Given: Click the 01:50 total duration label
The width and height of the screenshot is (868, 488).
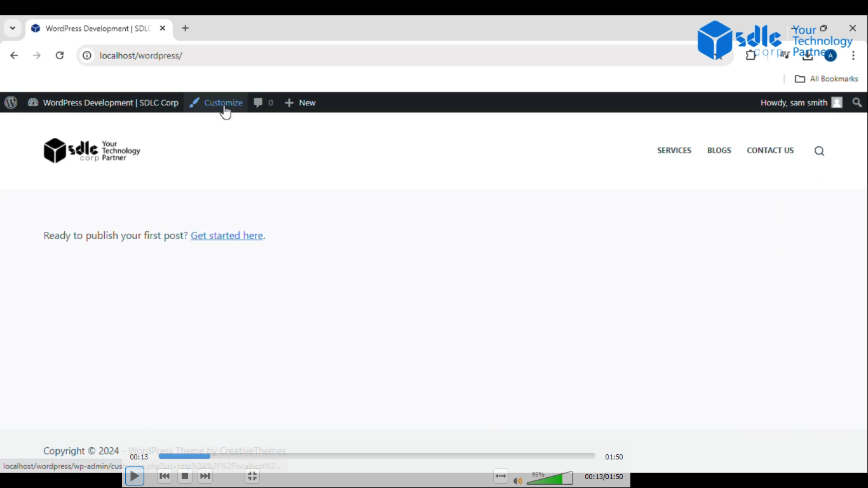Looking at the screenshot, I should (614, 457).
